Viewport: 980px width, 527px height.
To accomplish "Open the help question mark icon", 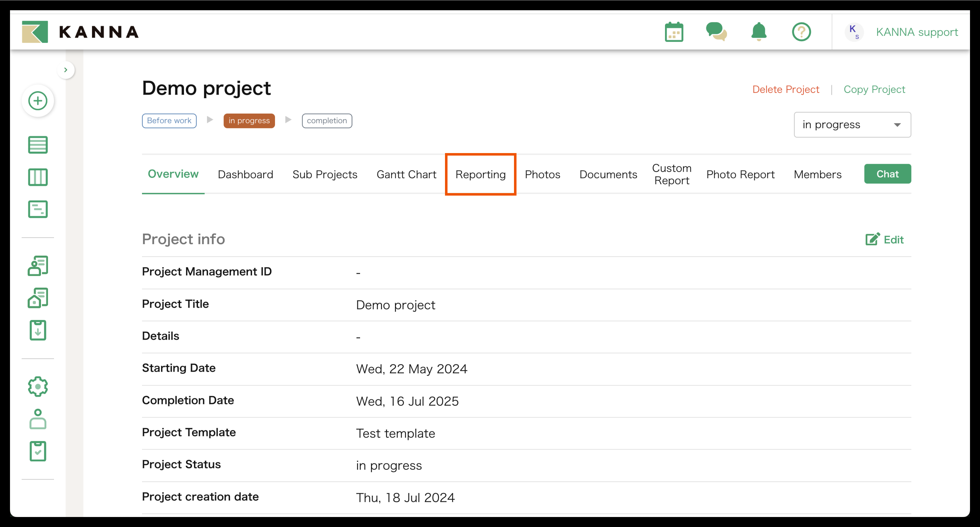I will [801, 32].
